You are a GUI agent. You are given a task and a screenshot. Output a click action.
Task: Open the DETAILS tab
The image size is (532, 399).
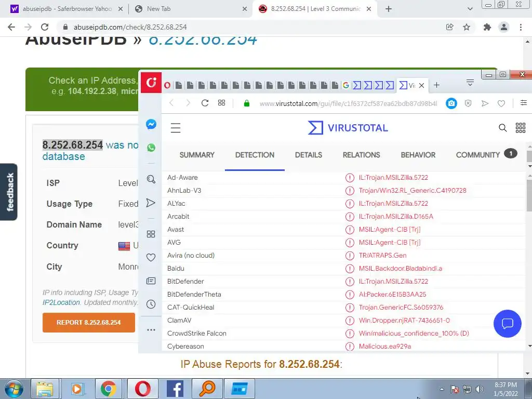[309, 155]
